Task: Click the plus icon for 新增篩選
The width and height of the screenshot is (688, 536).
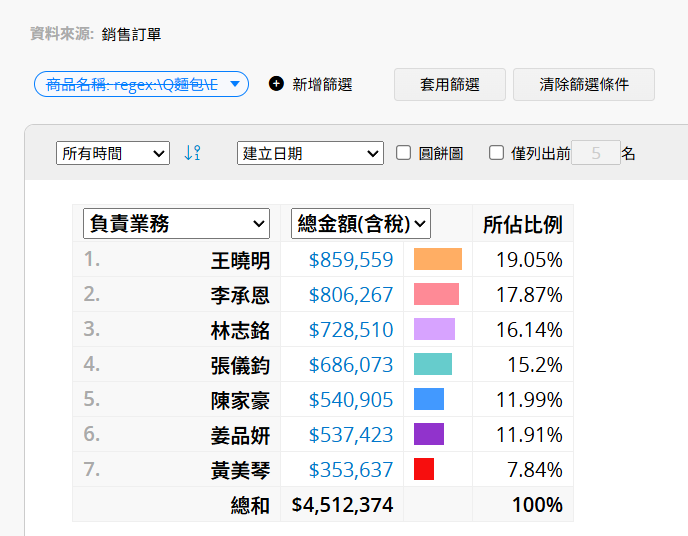Action: pyautogui.click(x=276, y=84)
